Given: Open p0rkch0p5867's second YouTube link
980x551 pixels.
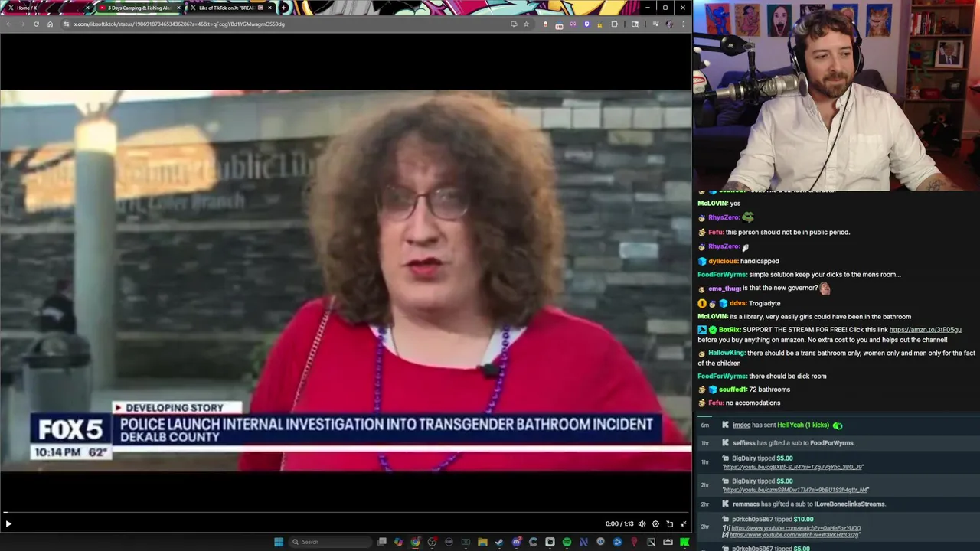Looking at the screenshot, I should pos(795,535).
